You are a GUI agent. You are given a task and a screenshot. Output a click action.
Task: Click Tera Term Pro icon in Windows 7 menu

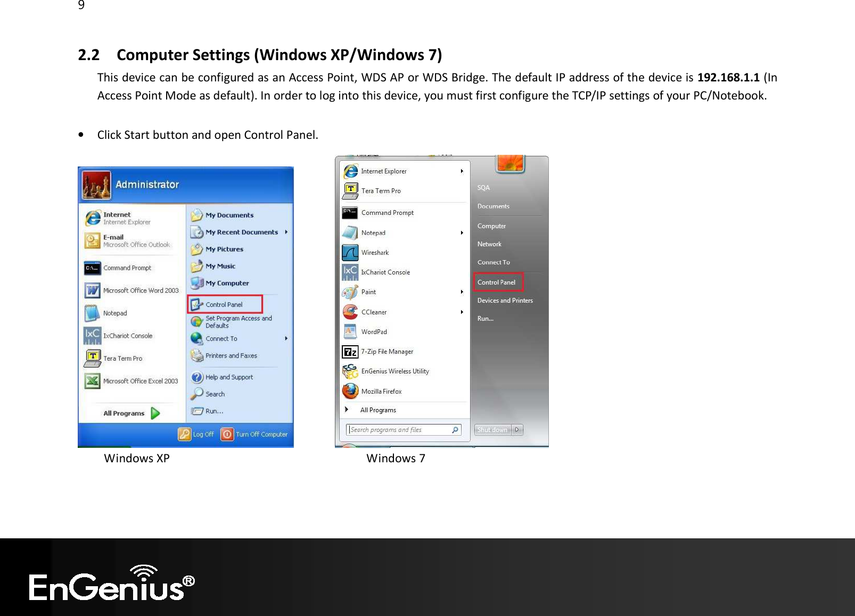350,191
